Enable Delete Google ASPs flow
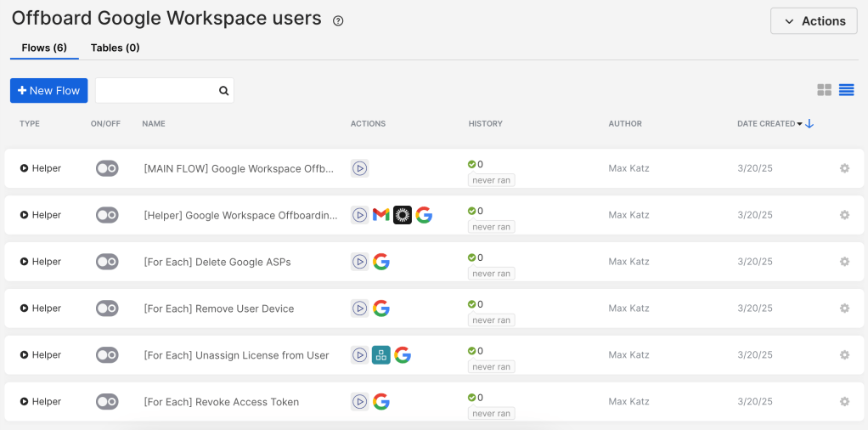 click(x=107, y=262)
